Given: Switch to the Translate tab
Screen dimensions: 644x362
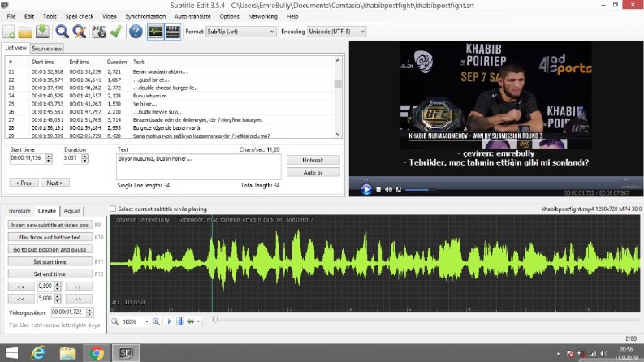Looking at the screenshot, I should [19, 211].
